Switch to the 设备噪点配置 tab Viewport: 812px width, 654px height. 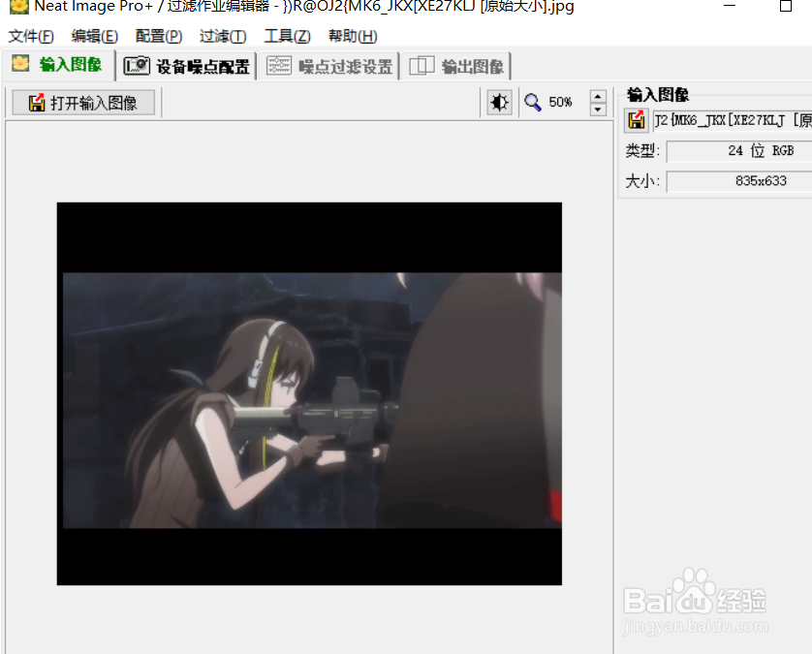(186, 66)
